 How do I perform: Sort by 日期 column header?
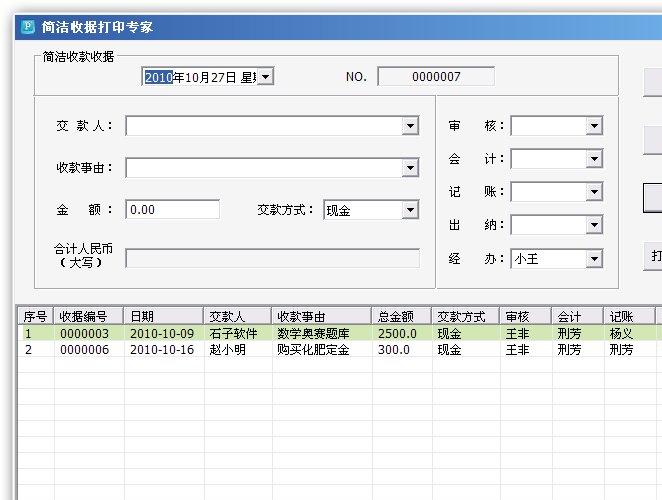click(163, 316)
